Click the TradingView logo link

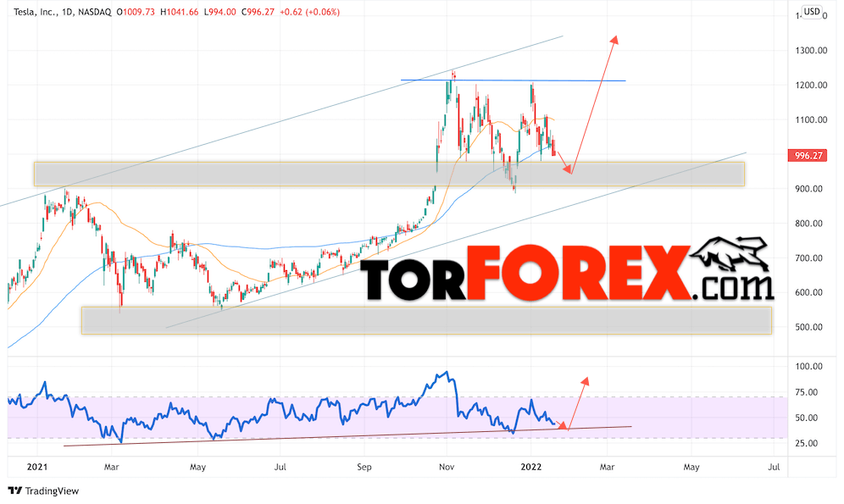click(x=43, y=490)
